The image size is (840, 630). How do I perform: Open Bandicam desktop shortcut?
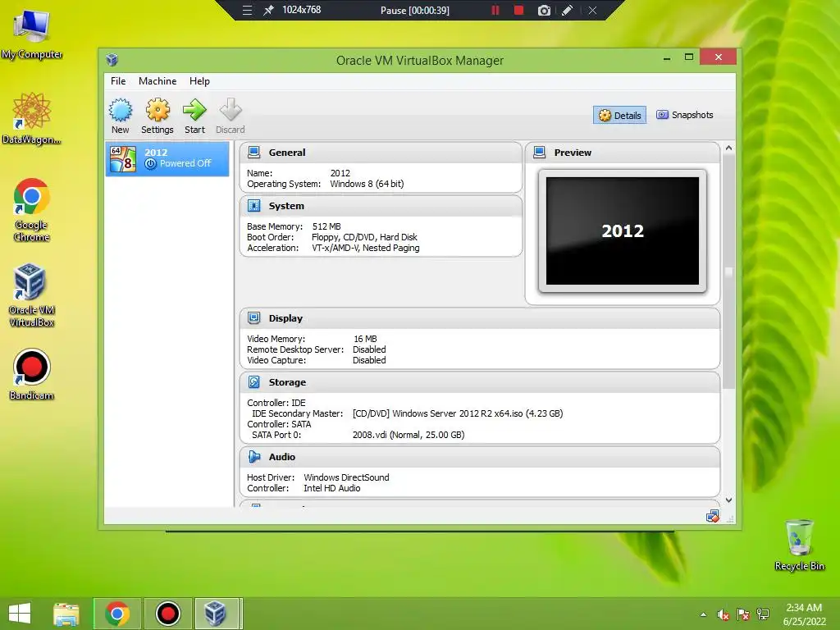(x=32, y=374)
